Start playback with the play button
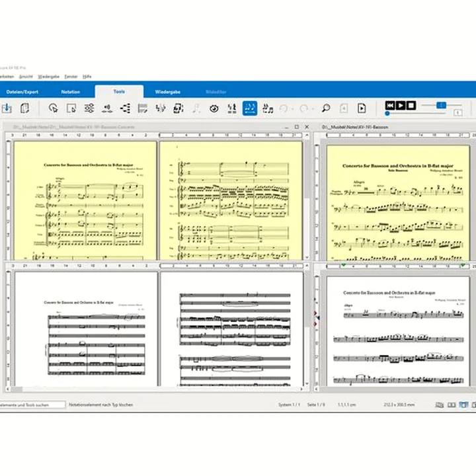Screen dimensions: 476x476 pos(401,105)
